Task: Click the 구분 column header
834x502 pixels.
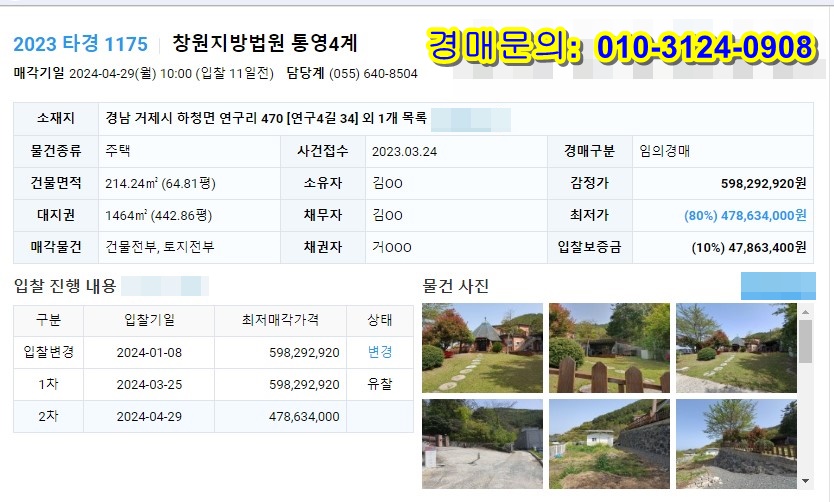Action: click(x=48, y=320)
